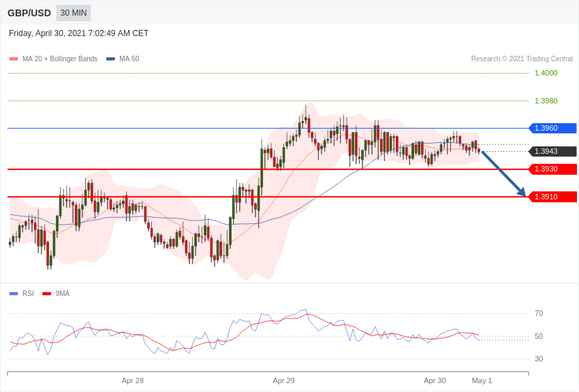This screenshot has width=579, height=392.
Task: Click the RSI 70 level label
Action: click(539, 313)
